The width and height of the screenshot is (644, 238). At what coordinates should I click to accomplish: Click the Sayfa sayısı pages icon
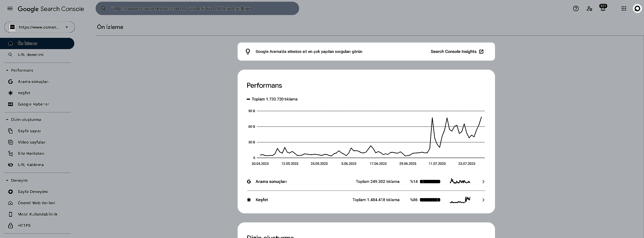11,131
